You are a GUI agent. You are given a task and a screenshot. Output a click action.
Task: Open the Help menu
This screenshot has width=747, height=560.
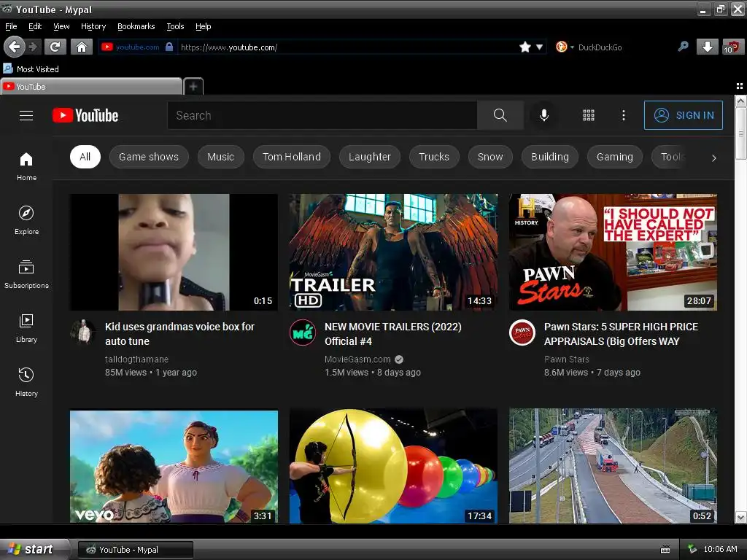point(203,26)
